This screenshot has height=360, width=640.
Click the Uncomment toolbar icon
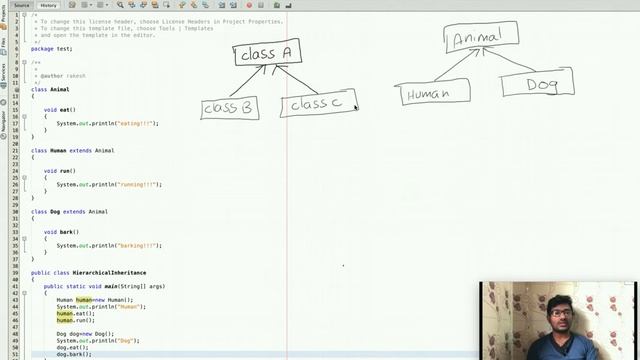click(x=289, y=5)
